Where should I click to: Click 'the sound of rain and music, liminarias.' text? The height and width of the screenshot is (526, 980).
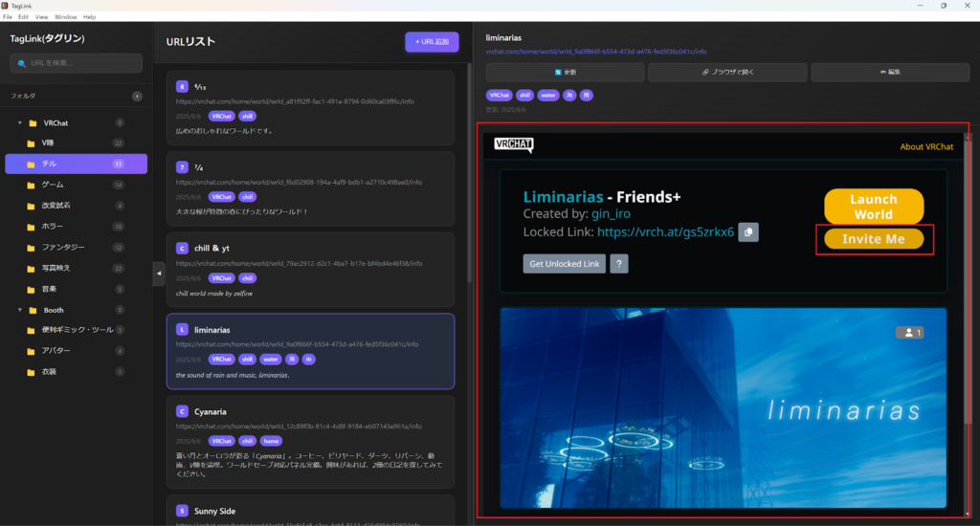pos(233,376)
